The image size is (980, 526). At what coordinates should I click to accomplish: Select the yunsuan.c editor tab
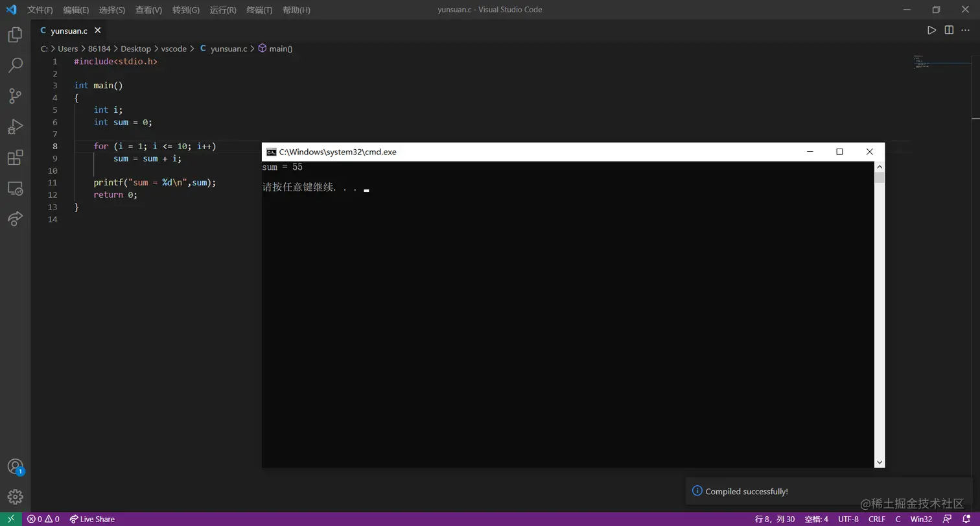click(69, 30)
